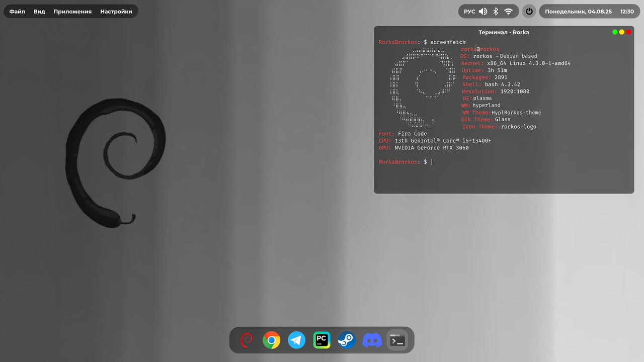Open the Bluetooth icon in top panel
The image size is (644, 362).
pyautogui.click(x=496, y=12)
